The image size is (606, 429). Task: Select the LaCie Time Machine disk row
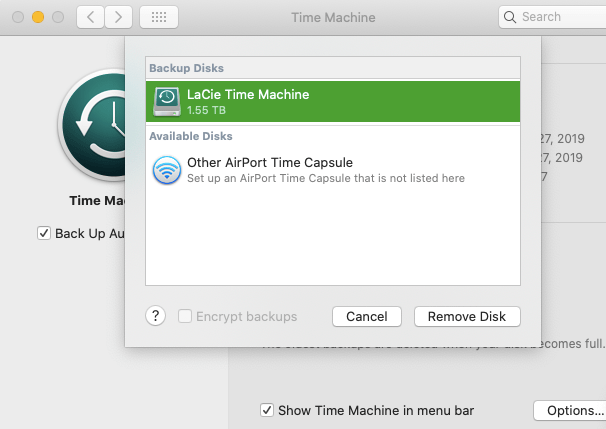point(333,102)
